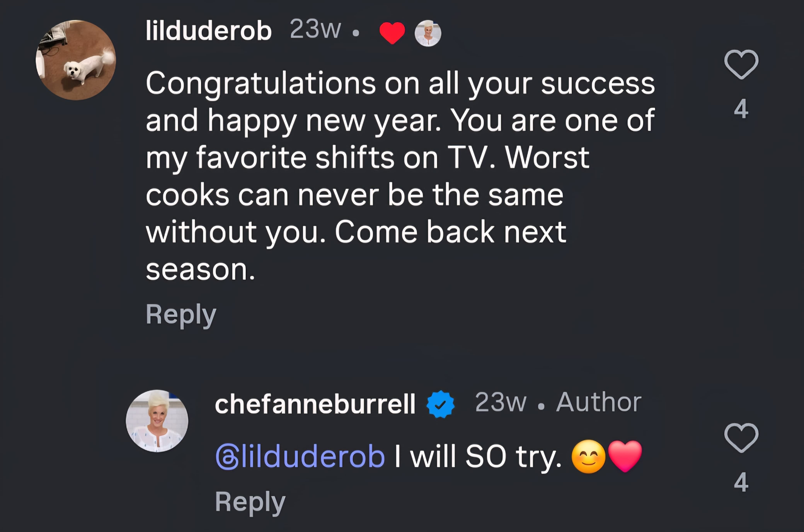Follow the @lilduderob mention in the reply

pos(300,457)
